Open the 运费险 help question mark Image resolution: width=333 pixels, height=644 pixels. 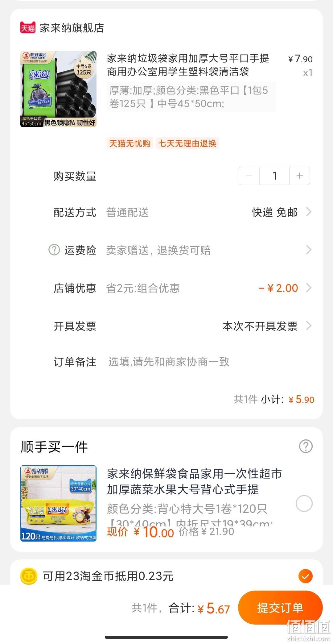[x=54, y=250]
